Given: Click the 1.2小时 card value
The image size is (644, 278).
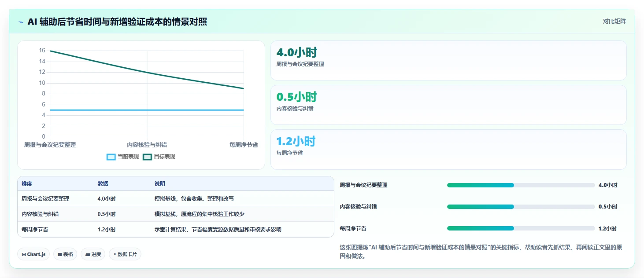Looking at the screenshot, I should 296,141.
